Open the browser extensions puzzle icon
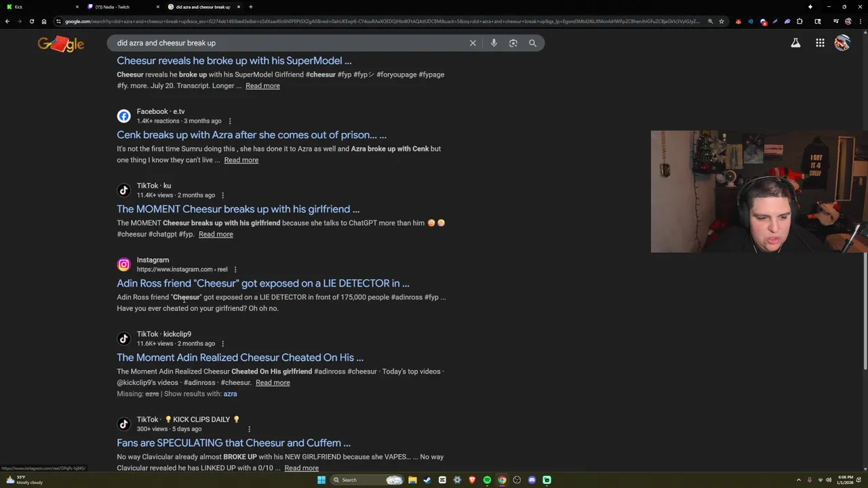This screenshot has height=488, width=868. point(800,21)
